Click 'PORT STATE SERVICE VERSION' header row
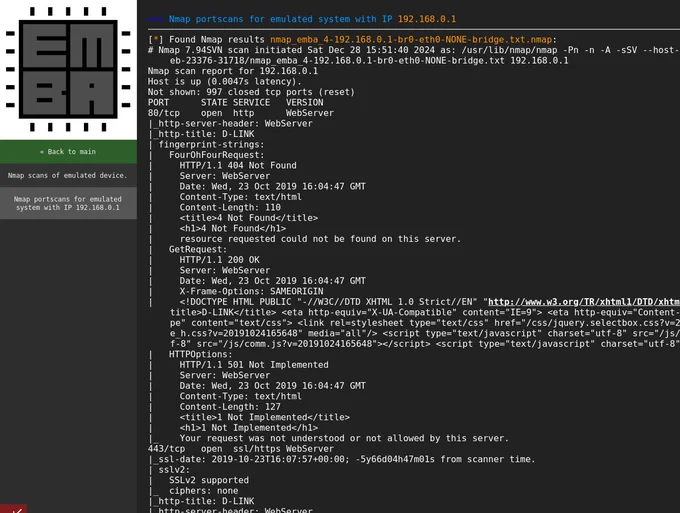 (x=235, y=102)
